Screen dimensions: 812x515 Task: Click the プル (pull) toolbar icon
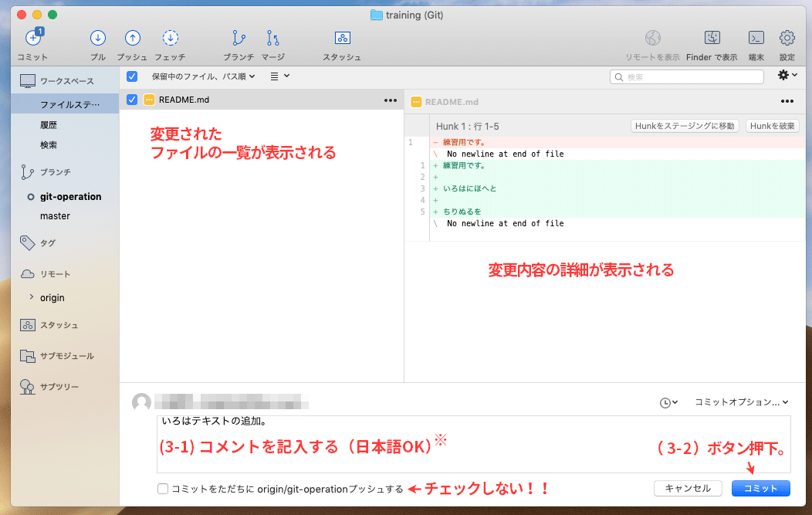(x=98, y=38)
